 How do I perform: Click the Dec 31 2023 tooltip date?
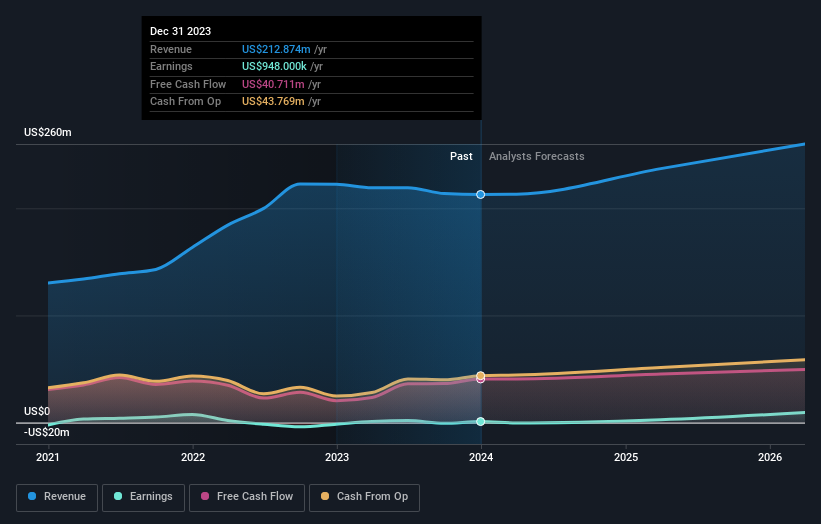coord(181,31)
